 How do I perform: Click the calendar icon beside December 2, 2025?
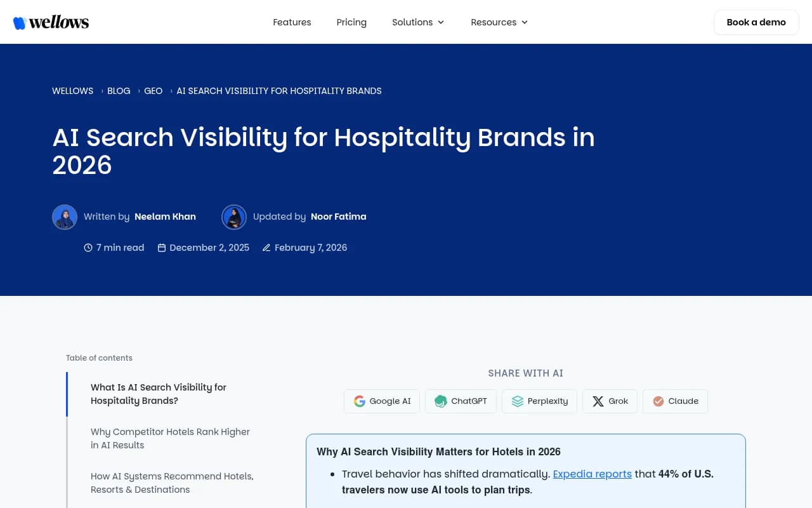(x=162, y=248)
